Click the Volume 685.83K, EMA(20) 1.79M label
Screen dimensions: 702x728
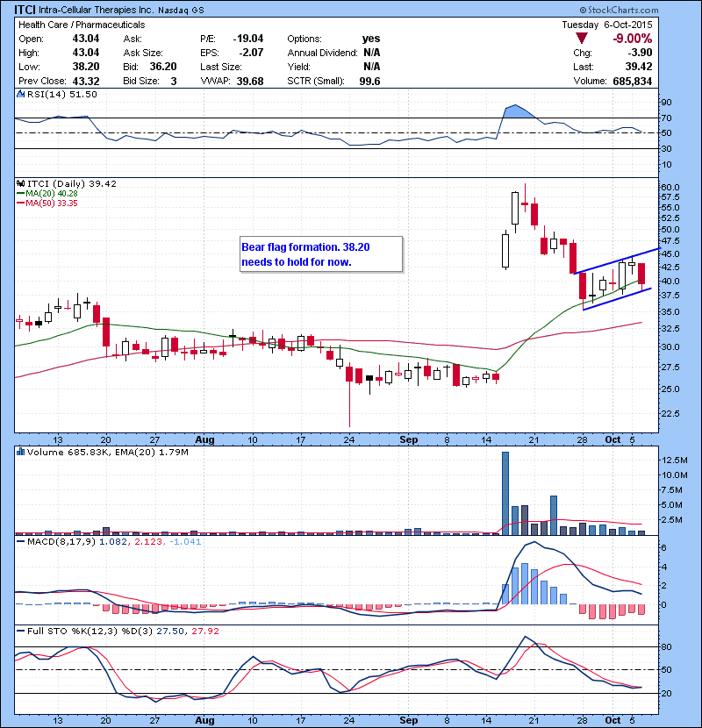[x=108, y=452]
